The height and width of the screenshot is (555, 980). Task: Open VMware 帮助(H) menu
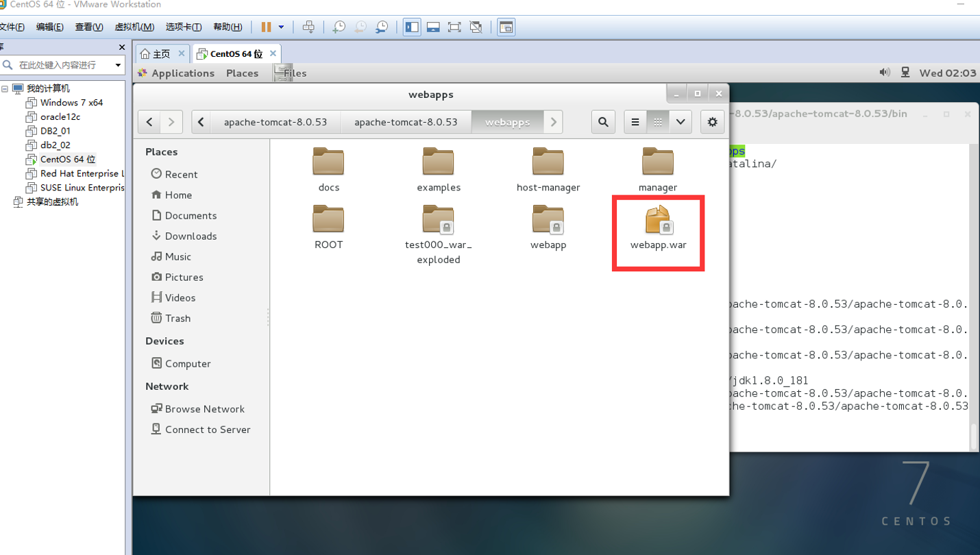coord(228,27)
